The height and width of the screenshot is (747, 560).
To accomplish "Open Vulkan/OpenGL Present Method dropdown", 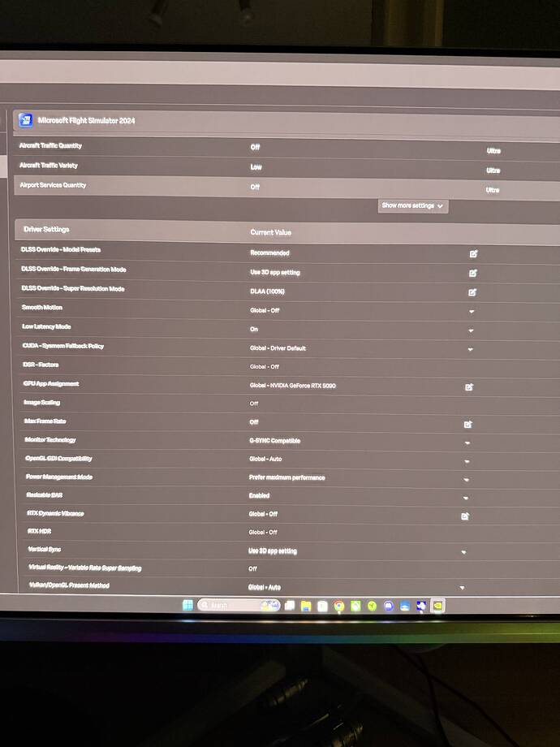I will coord(462,588).
